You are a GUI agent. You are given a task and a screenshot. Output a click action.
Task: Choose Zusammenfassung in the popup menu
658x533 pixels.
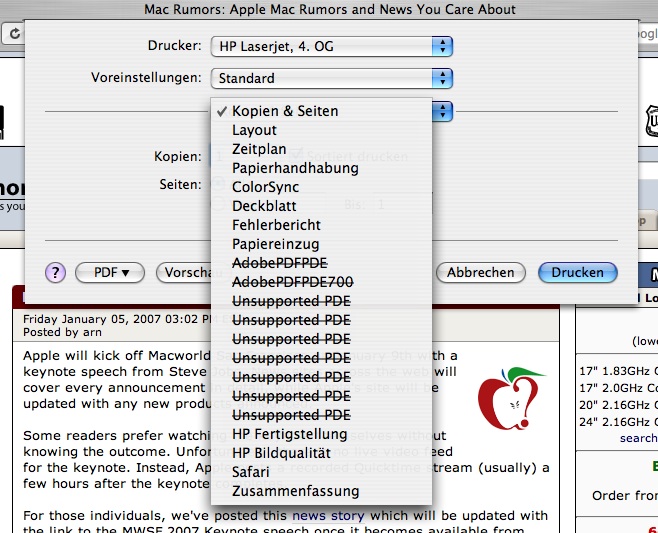[321, 491]
